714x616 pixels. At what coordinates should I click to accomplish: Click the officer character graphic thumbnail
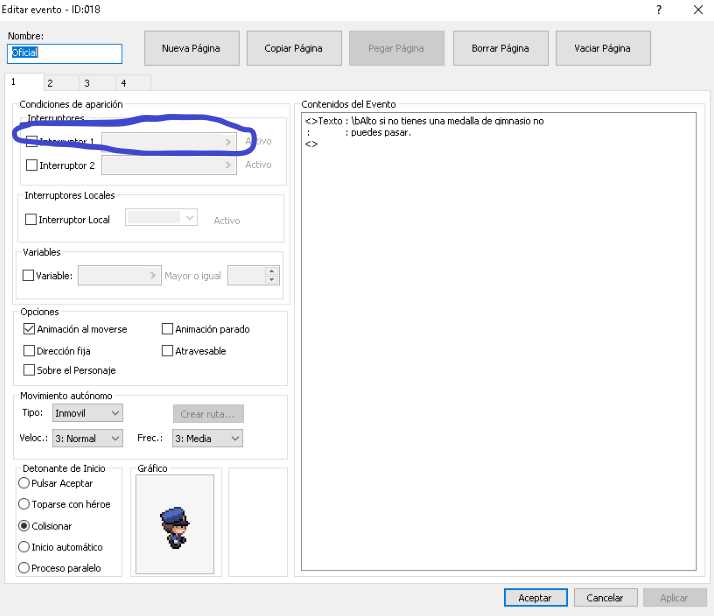(174, 524)
